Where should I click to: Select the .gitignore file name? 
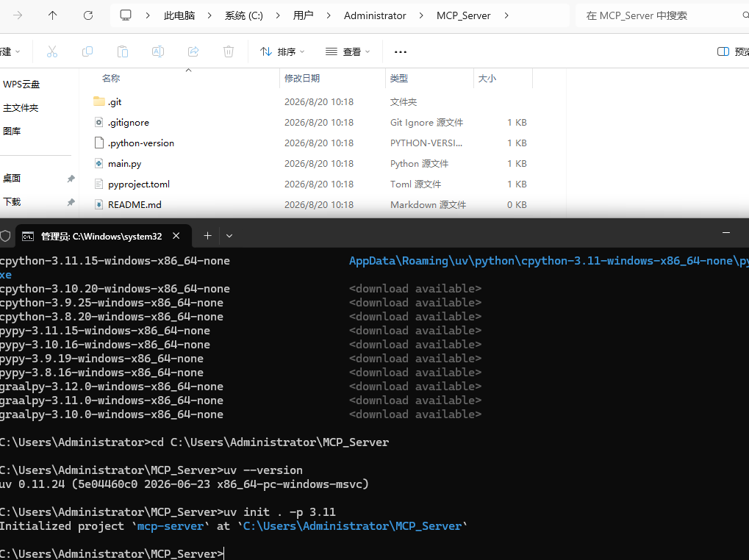coord(129,122)
